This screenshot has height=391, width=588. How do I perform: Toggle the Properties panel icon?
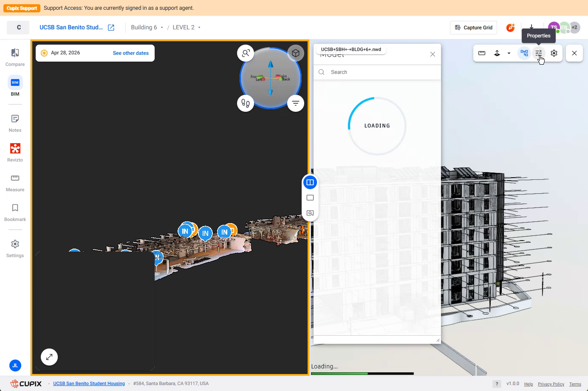(x=539, y=53)
